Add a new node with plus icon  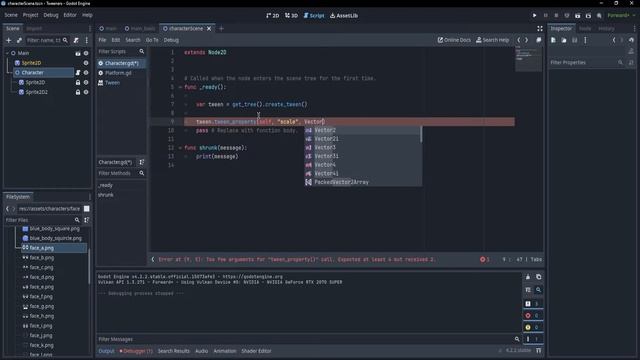point(9,40)
